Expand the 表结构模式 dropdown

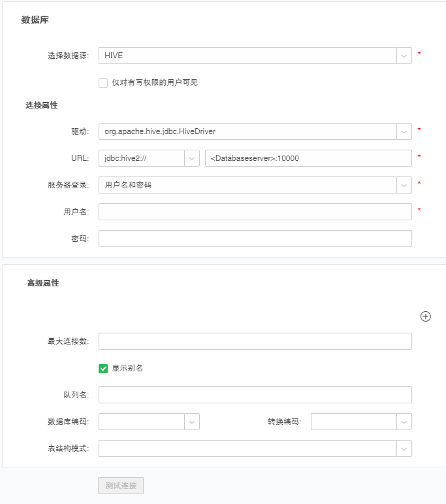pos(404,448)
